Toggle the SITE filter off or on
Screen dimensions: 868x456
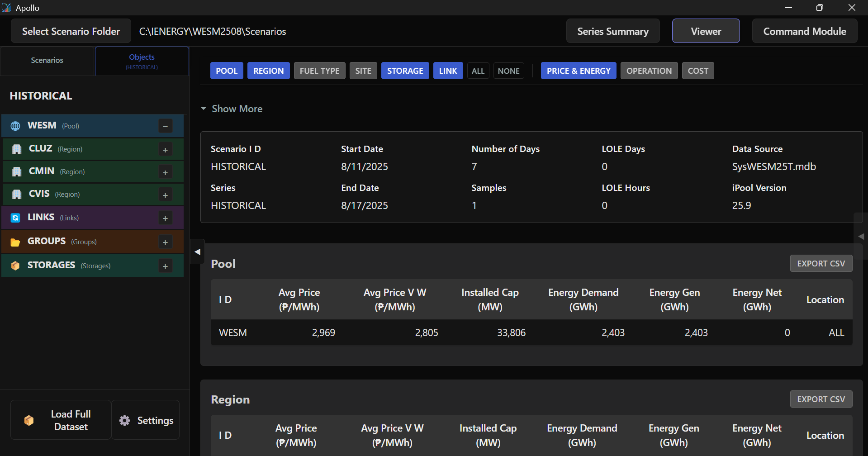tap(363, 71)
